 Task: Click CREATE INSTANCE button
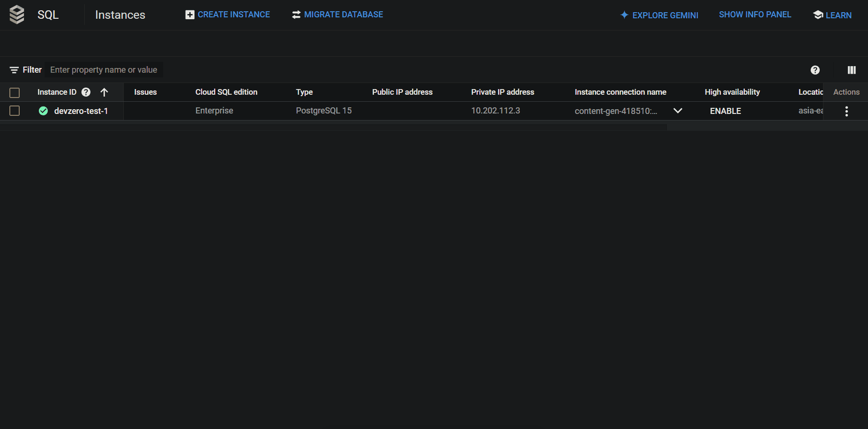coord(228,15)
